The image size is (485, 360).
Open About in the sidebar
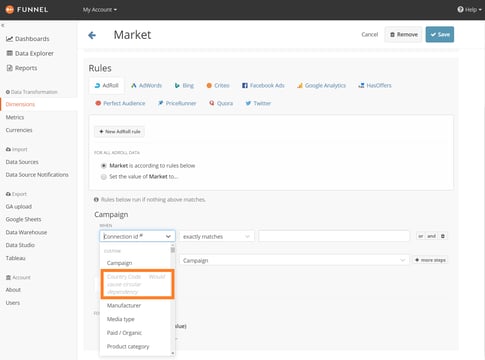tap(13, 290)
